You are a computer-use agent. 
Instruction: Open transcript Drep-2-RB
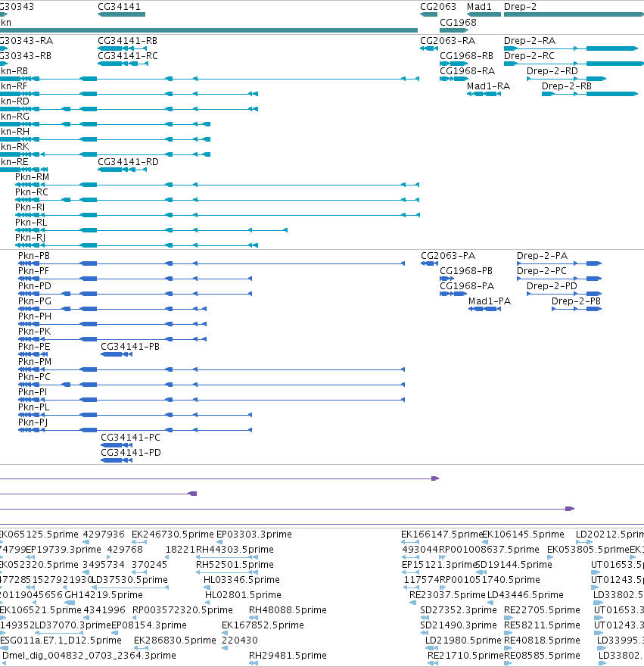tap(567, 86)
